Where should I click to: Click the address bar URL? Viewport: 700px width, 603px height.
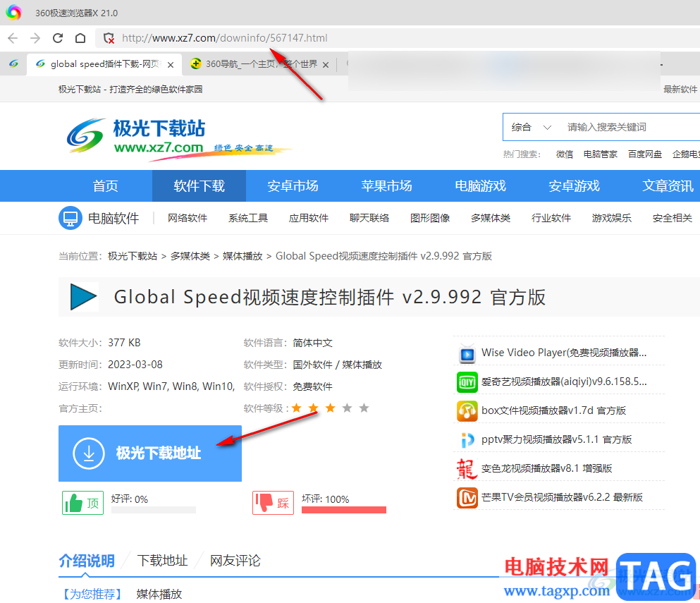(225, 38)
